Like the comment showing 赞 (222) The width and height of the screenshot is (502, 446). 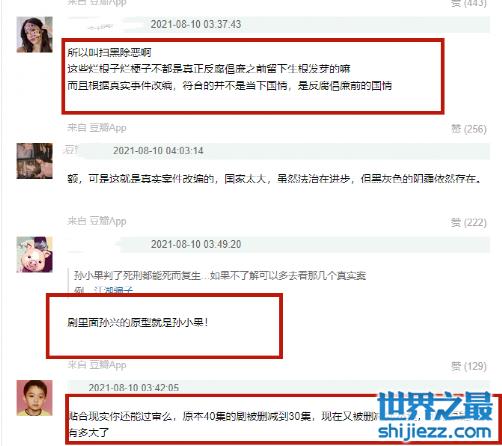(469, 222)
